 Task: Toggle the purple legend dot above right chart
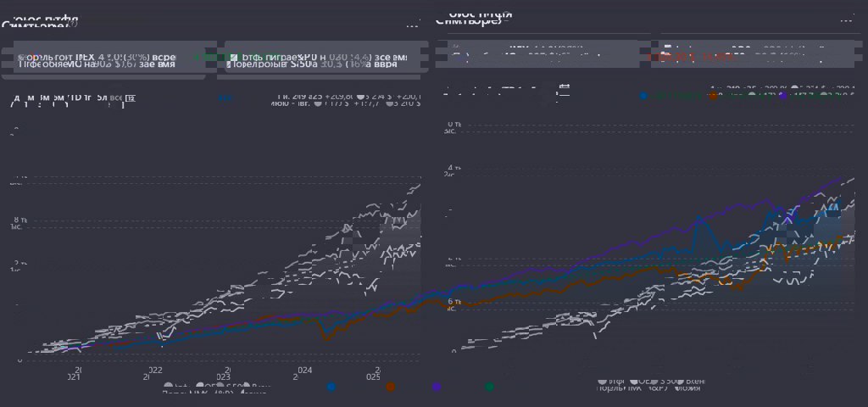tap(783, 97)
